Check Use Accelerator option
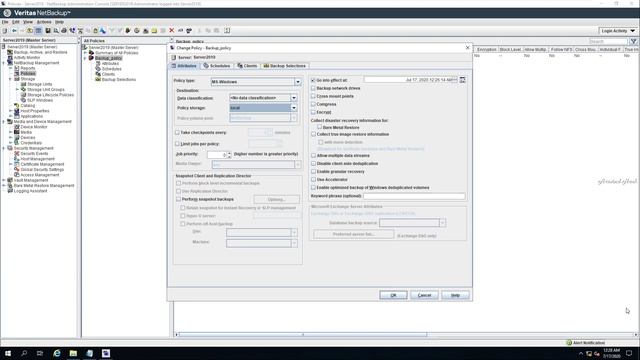The image size is (640, 360). tap(313, 180)
